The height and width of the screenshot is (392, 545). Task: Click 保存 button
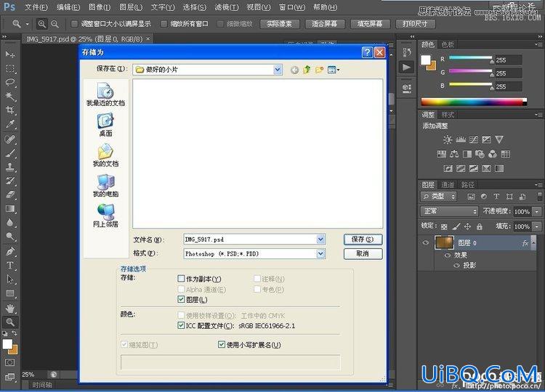click(x=363, y=240)
